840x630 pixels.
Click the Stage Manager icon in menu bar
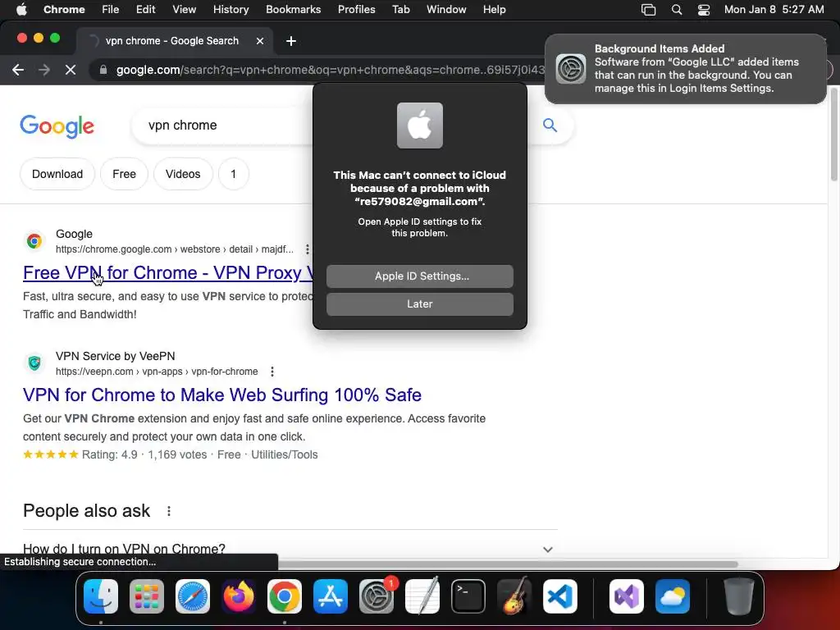pos(648,10)
